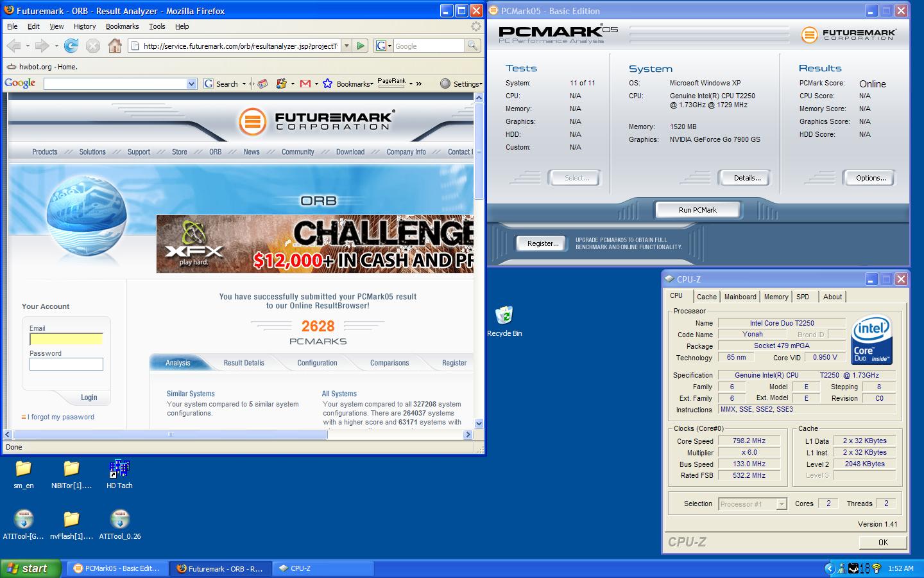Screen dimensions: 924x578
Task: Open the Back history dropdown arrow
Action: [x=27, y=46]
